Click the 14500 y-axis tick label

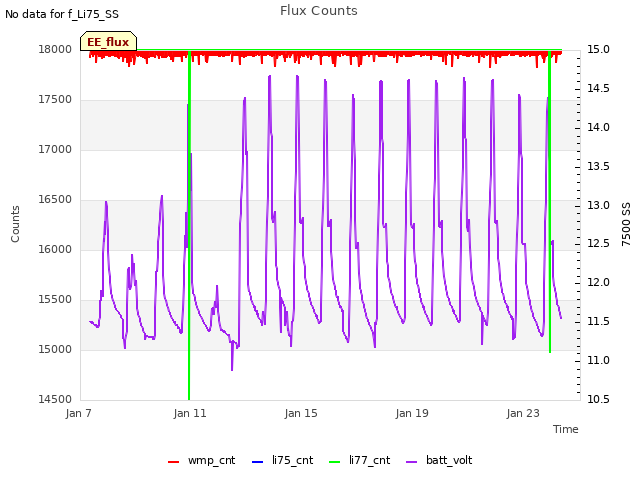[x=55, y=400]
